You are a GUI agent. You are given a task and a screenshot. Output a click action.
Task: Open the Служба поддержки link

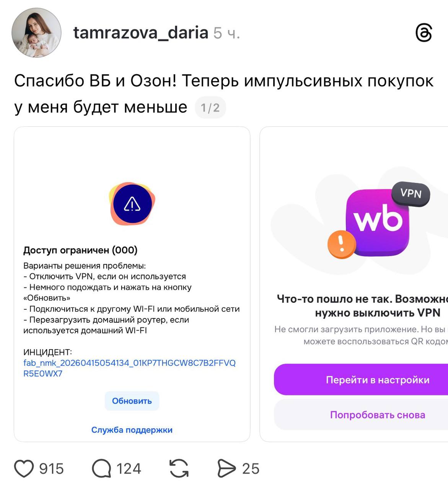tap(132, 430)
